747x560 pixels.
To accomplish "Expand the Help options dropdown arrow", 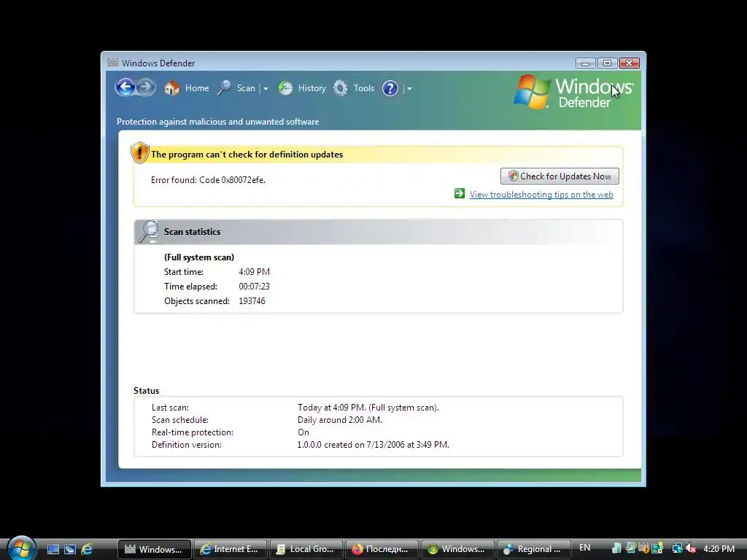I will tap(409, 88).
